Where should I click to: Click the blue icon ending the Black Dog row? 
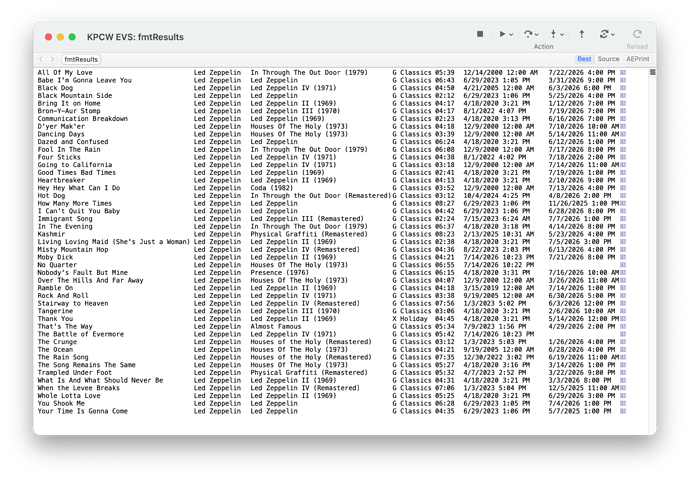[x=623, y=88]
